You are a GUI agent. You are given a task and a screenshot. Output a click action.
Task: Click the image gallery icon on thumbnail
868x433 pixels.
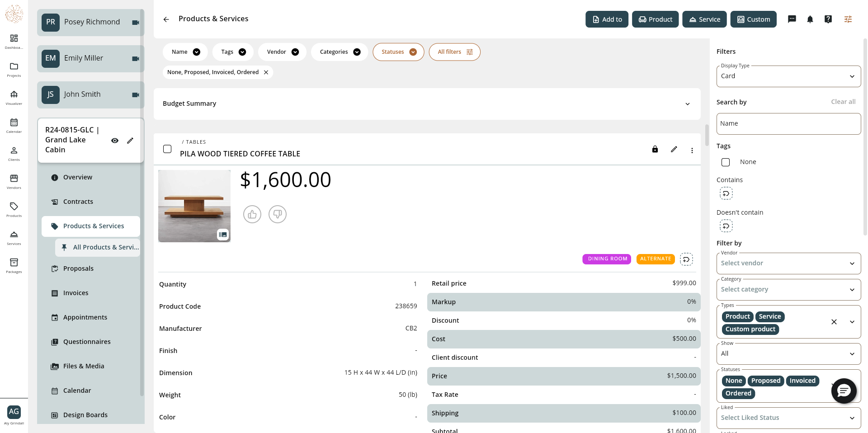(x=223, y=234)
